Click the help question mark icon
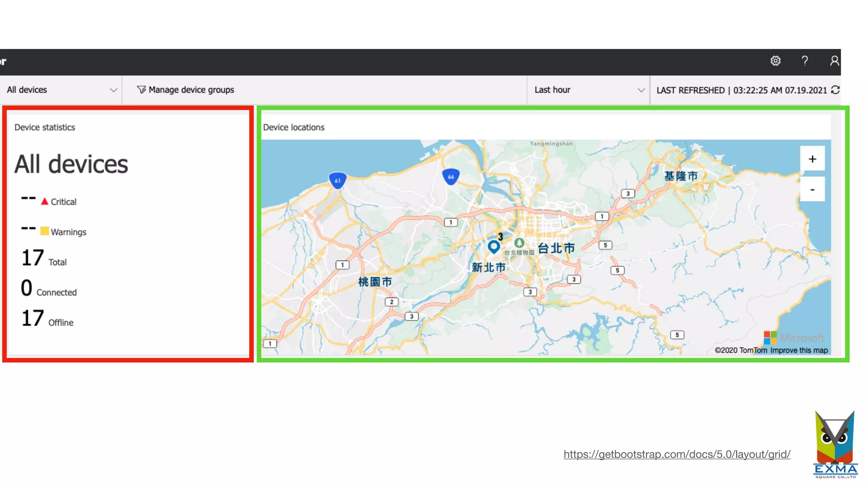This screenshot has width=868, height=488. 804,61
